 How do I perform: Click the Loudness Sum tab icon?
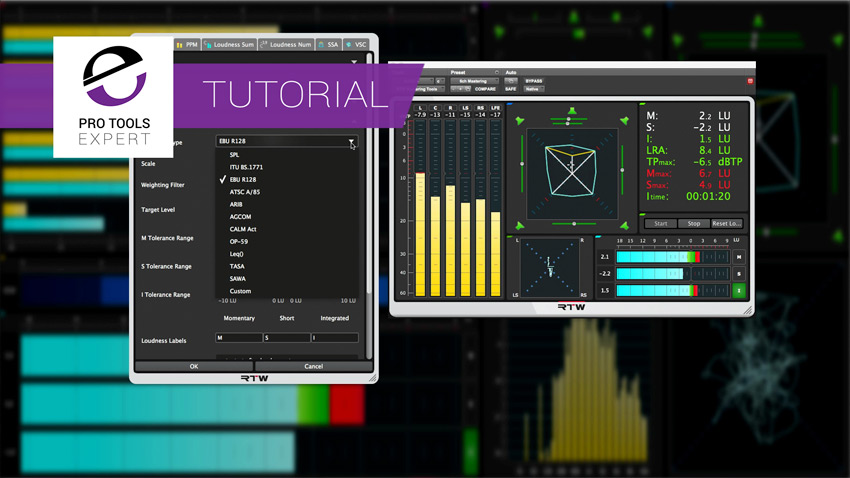point(208,44)
